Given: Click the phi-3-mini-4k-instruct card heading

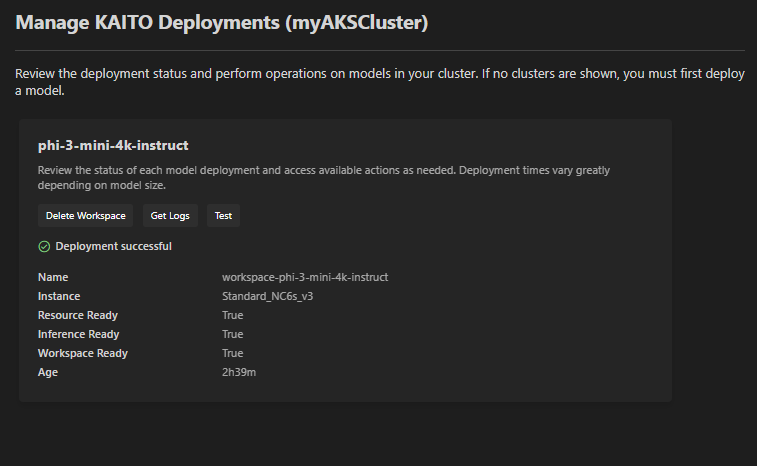Looking at the screenshot, I should pos(113,145).
